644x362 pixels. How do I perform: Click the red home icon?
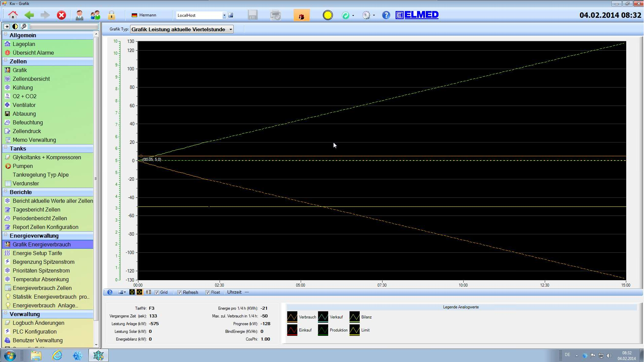[13, 15]
